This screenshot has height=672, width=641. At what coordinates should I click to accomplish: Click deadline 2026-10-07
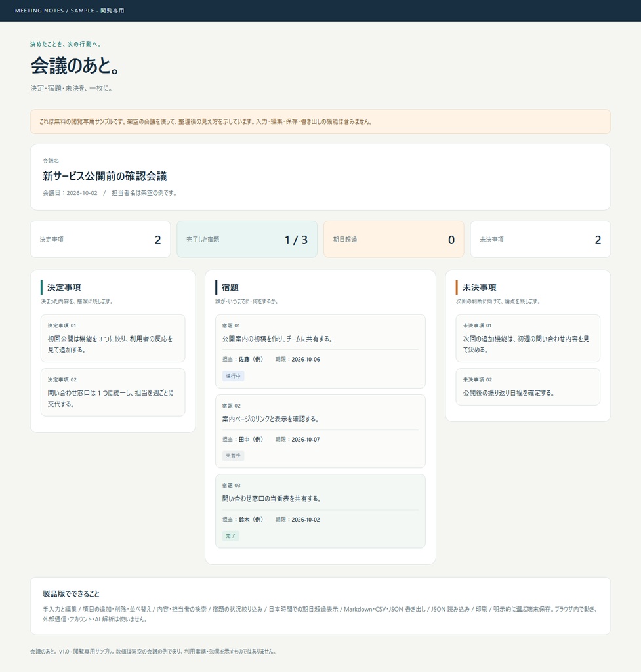point(306,440)
